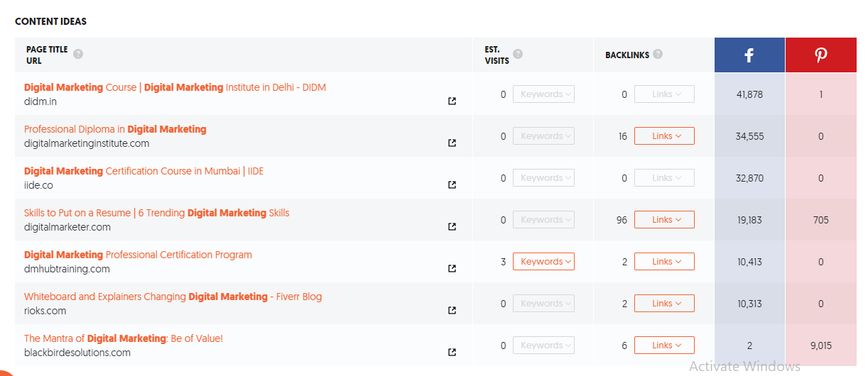
Task: Open Whiteboard and Explainers Fiverr Blog link
Action: coord(173,297)
